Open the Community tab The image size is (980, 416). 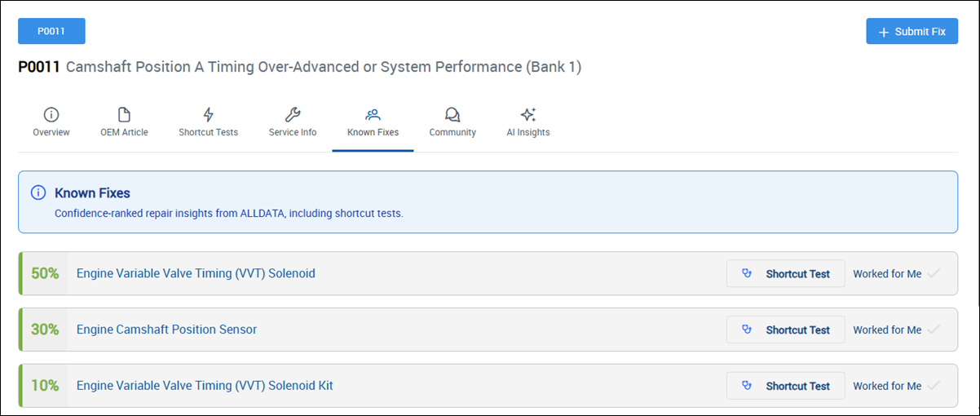452,123
